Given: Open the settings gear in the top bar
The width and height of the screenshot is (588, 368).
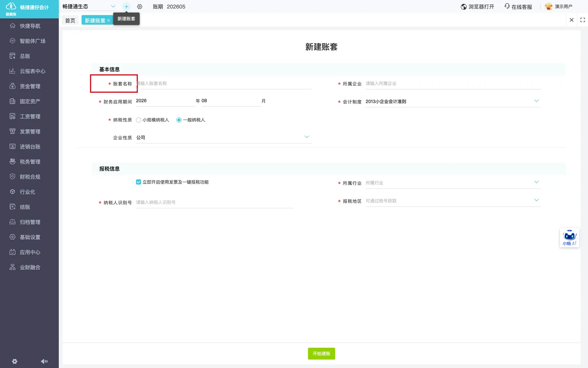Looking at the screenshot, I should (x=140, y=7).
